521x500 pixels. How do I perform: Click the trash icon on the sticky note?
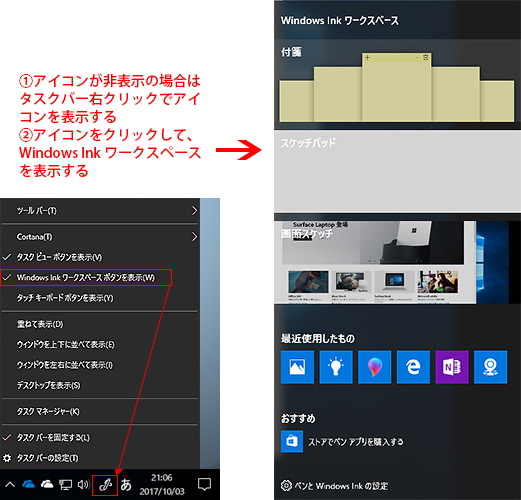pyautogui.click(x=426, y=57)
